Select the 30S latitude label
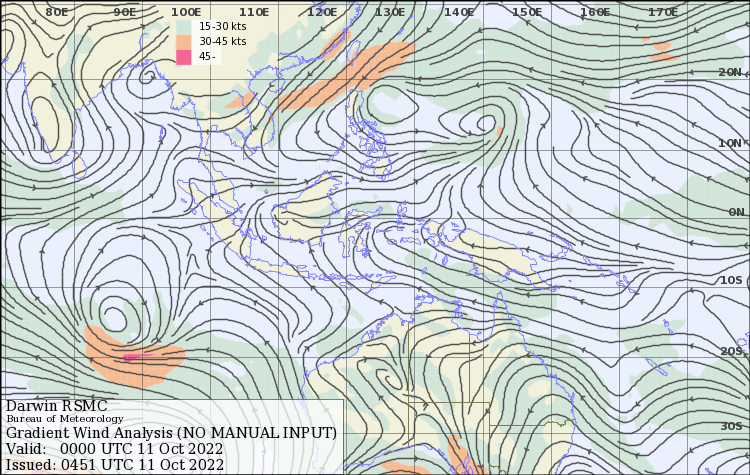Viewport: 750px width, 475px height. [731, 426]
